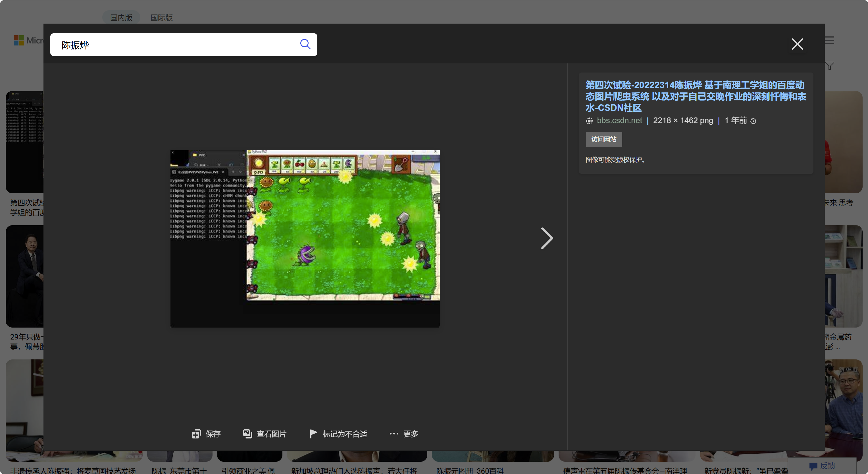Click the 保存 save button

pos(206,434)
